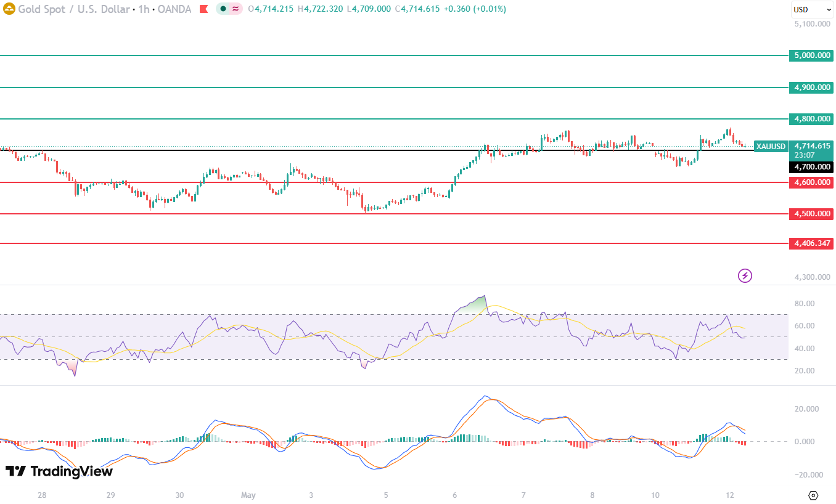Click the gold symbol logo icon
This screenshot has width=836, height=504.
[x=9, y=9]
